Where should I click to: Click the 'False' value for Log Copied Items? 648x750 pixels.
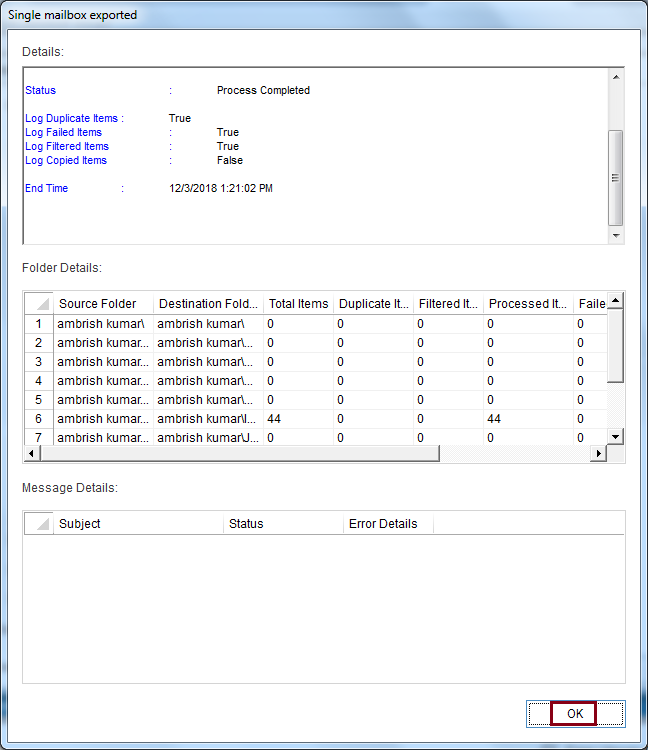click(230, 160)
